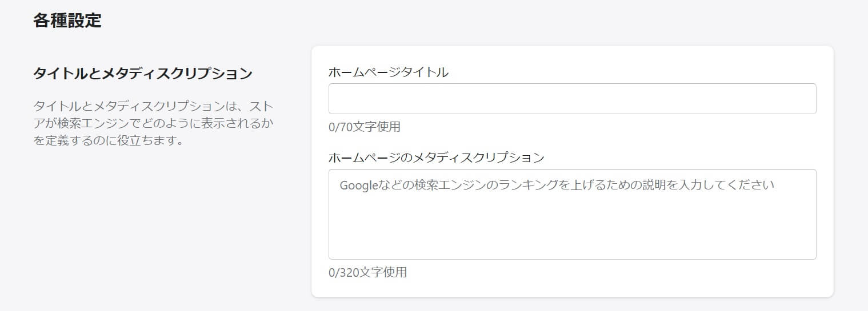Click the ホームページのメタディスクリプション label
Image resolution: width=868 pixels, height=311 pixels.
[436, 157]
